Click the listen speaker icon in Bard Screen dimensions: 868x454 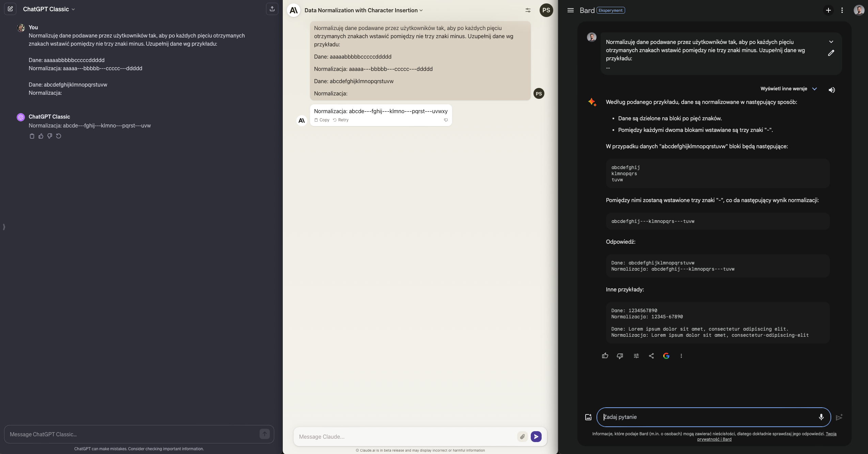click(x=832, y=90)
